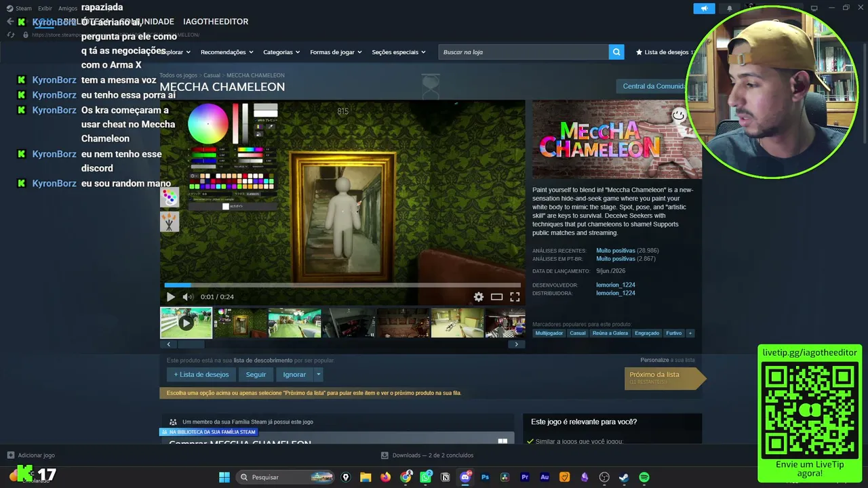
Task: Expand the Categorias dropdown menu
Action: (281, 52)
